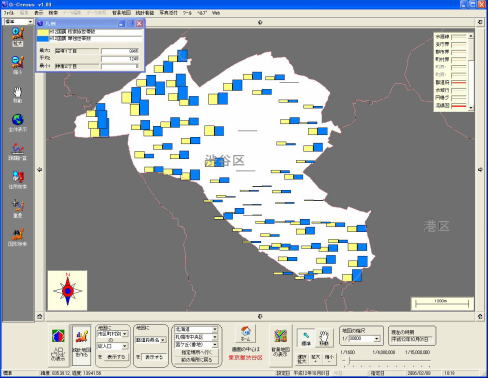Activate the white hand pan tool in sidebar
This screenshot has height=378, width=488.
click(x=18, y=94)
